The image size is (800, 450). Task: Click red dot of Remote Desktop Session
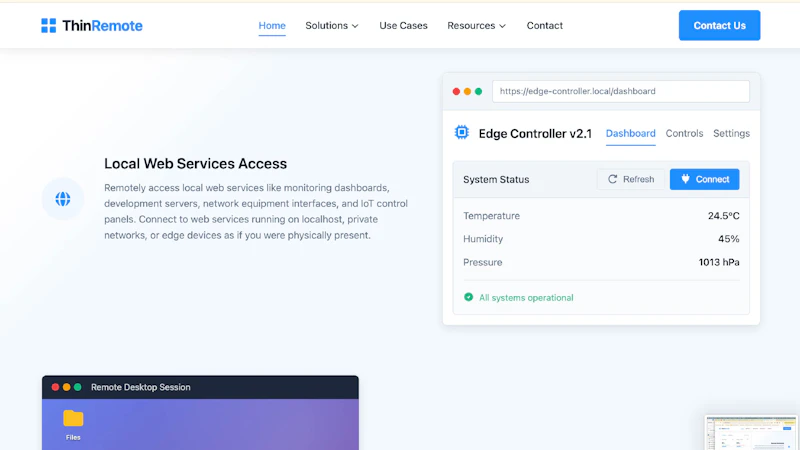click(55, 387)
